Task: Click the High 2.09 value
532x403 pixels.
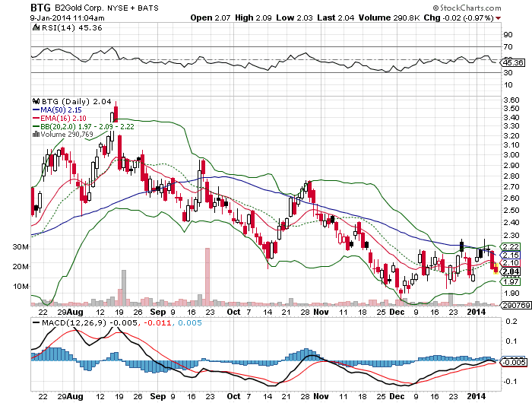Action: (253, 17)
